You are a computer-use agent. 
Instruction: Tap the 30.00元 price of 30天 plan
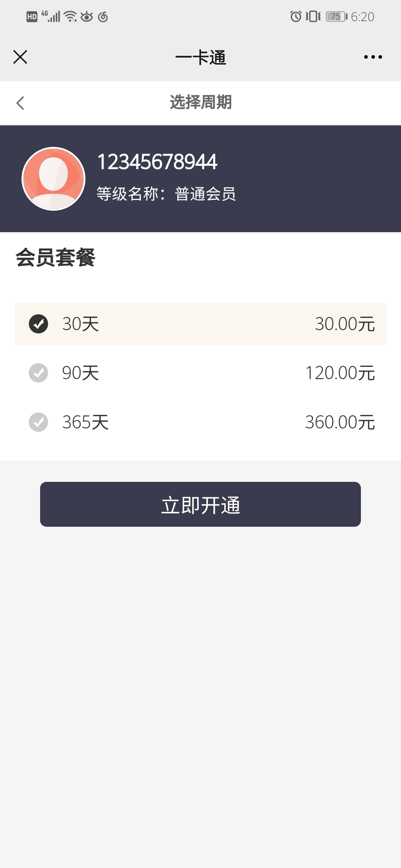point(345,324)
